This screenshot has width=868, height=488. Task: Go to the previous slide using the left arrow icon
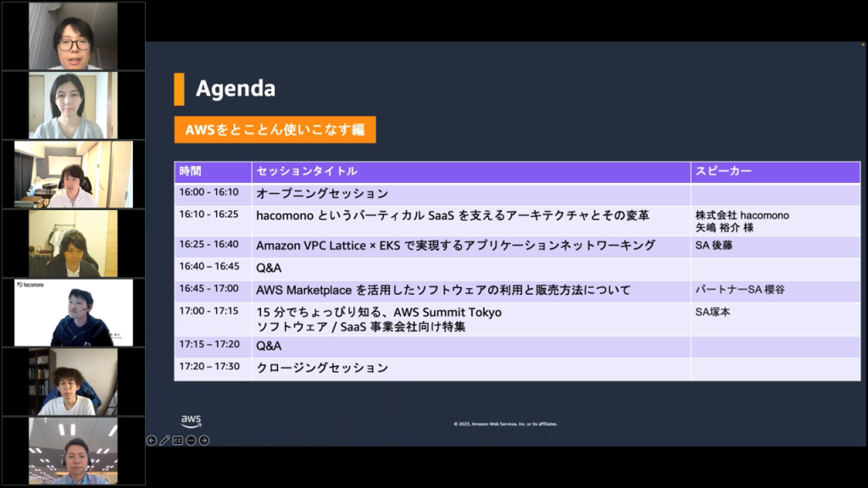point(152,441)
